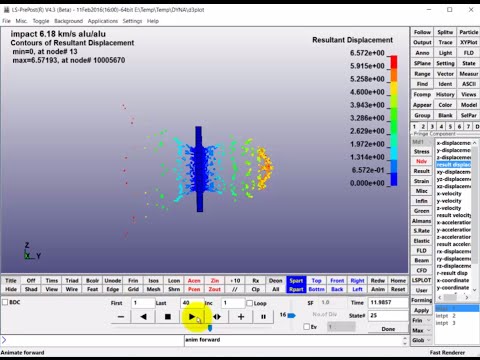The width and height of the screenshot is (480, 360).
Task: Click the back-and-forth animation button
Action: [217, 317]
